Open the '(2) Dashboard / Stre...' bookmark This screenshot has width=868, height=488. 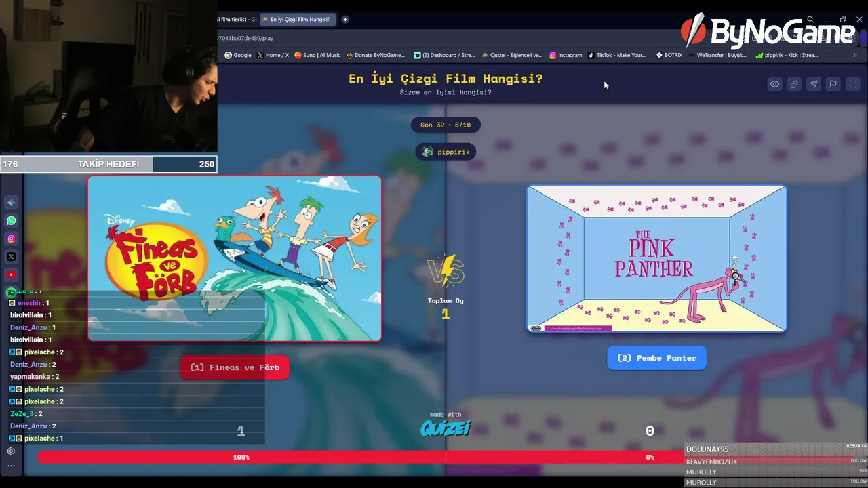point(444,55)
